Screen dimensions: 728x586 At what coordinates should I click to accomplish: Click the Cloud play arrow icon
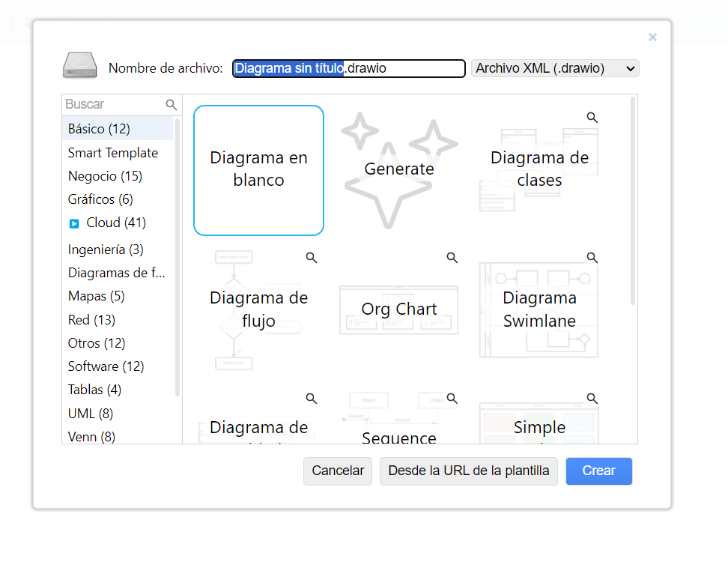point(74,223)
